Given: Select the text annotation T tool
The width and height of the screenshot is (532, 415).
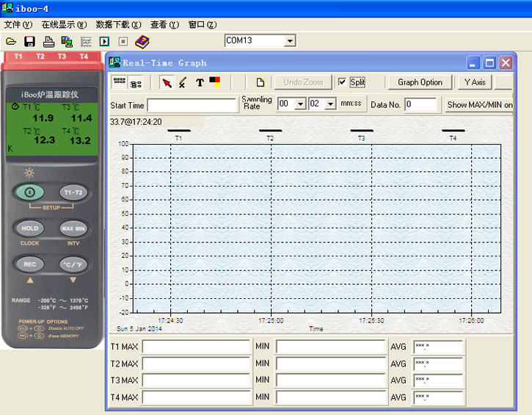Looking at the screenshot, I should click(200, 82).
